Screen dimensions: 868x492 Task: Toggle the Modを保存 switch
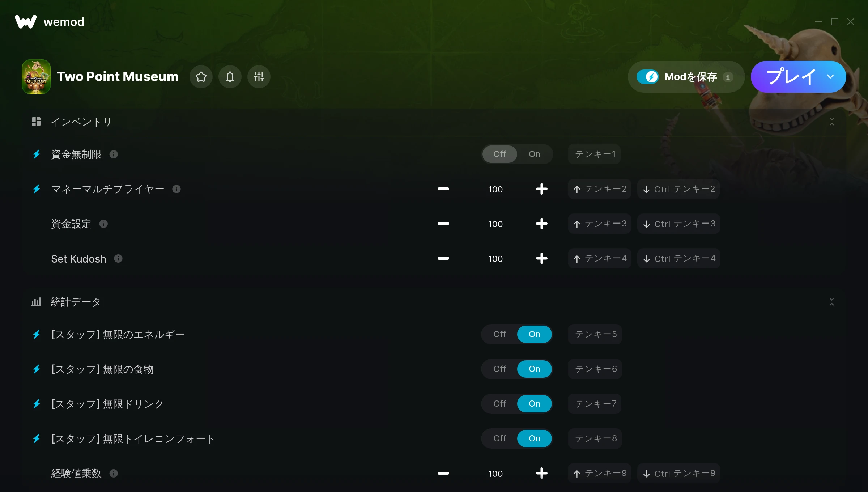click(648, 77)
